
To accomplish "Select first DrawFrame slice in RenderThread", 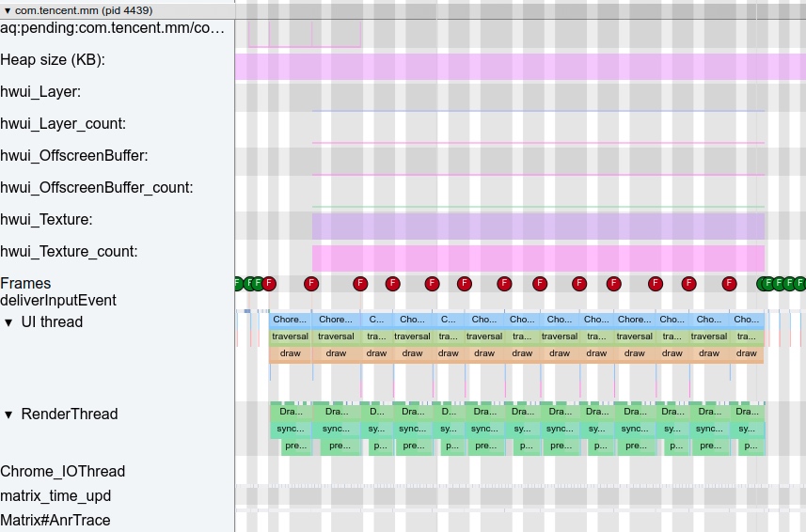I will tap(292, 412).
